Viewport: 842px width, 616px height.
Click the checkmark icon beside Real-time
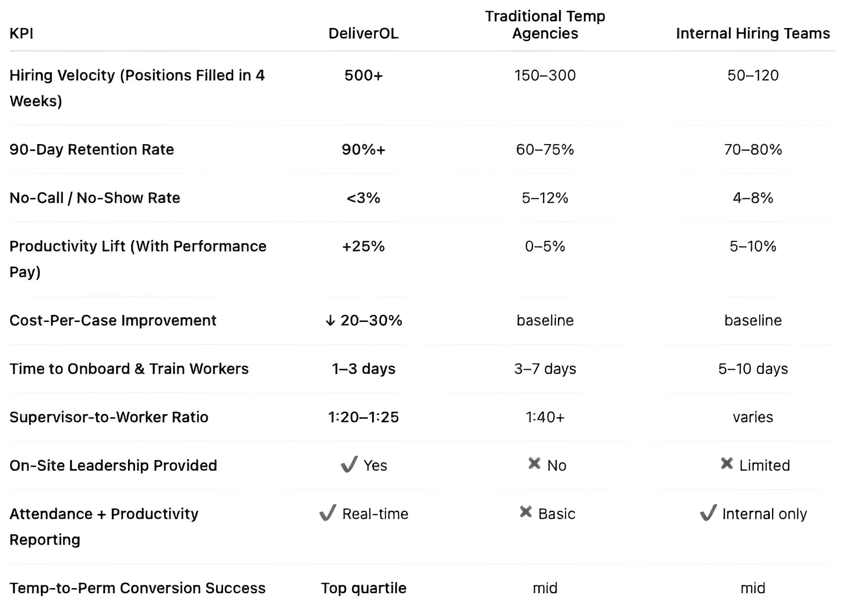point(327,513)
